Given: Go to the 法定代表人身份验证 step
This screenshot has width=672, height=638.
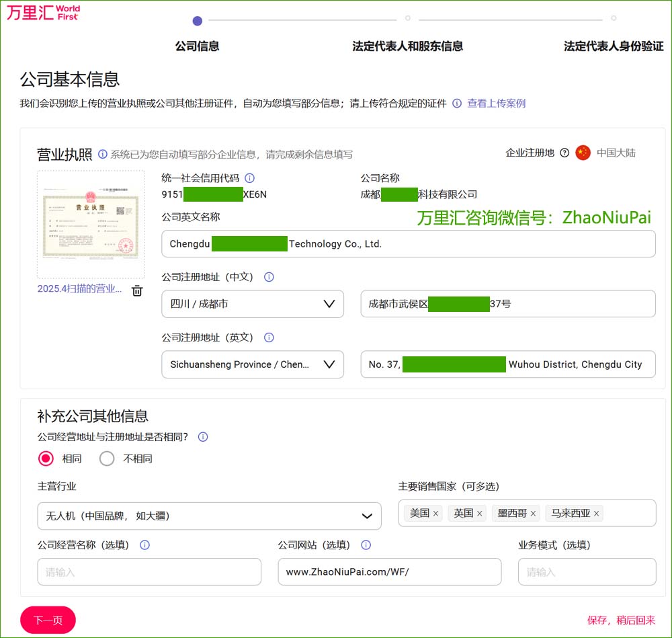Looking at the screenshot, I should 612,46.
